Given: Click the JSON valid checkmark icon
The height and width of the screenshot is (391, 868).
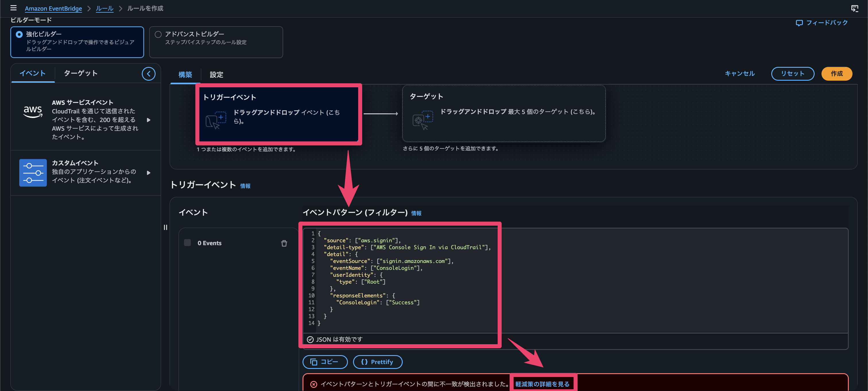Looking at the screenshot, I should click(x=310, y=339).
